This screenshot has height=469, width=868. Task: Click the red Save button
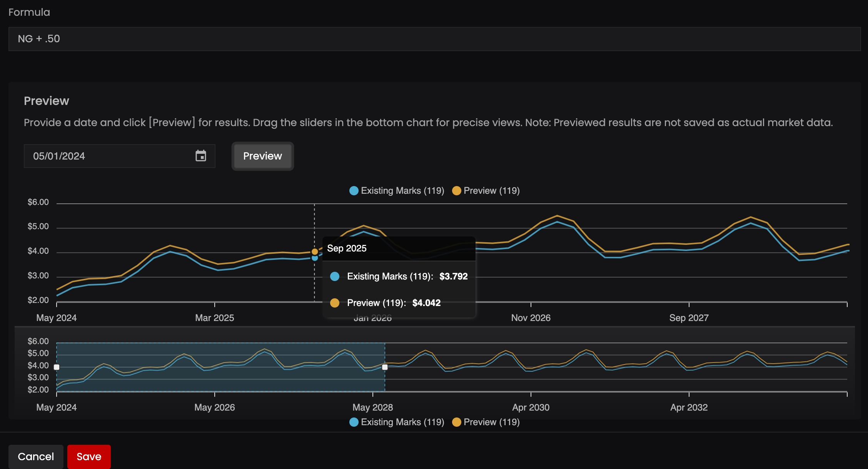pos(89,456)
